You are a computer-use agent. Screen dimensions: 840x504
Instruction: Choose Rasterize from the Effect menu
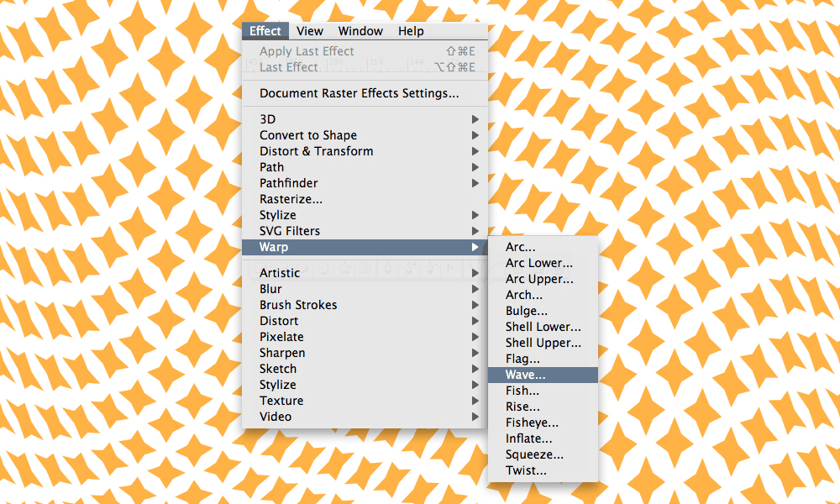(291, 199)
